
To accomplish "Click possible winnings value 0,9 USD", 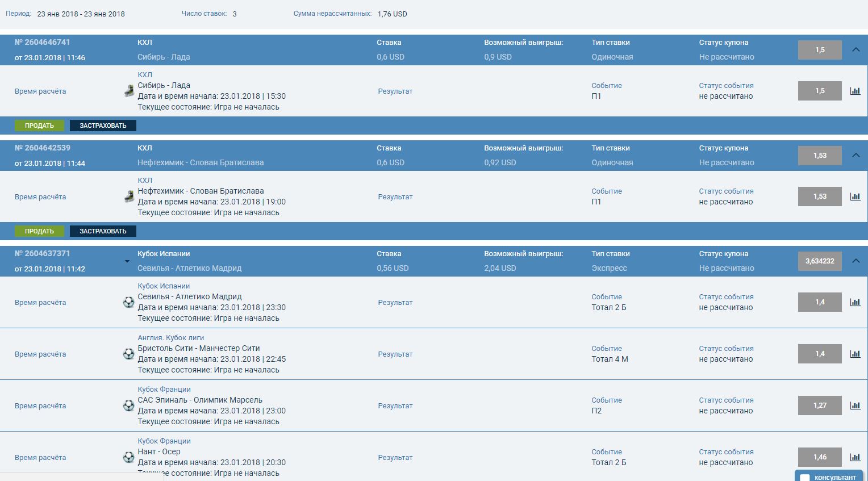I will [x=498, y=57].
